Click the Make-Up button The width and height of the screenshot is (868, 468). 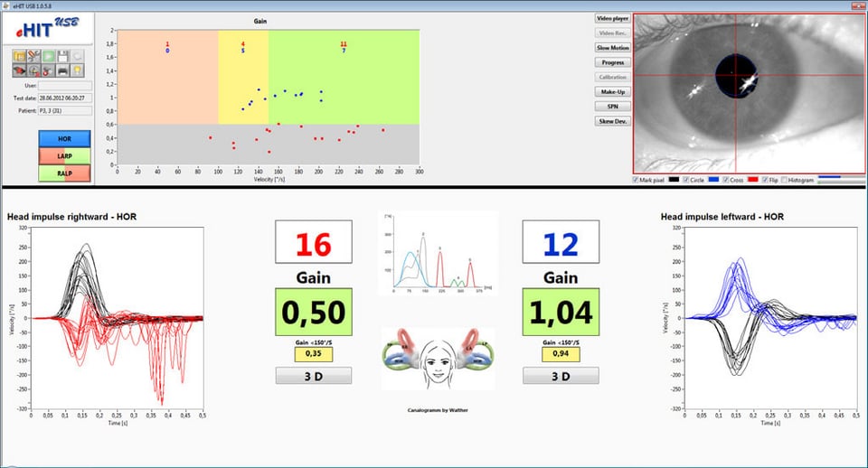(612, 92)
